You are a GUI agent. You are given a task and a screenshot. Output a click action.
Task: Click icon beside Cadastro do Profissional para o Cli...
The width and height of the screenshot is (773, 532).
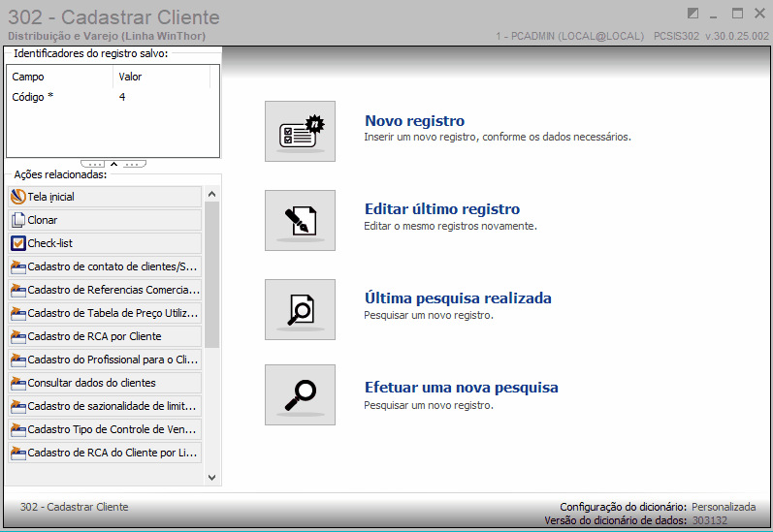pos(18,360)
